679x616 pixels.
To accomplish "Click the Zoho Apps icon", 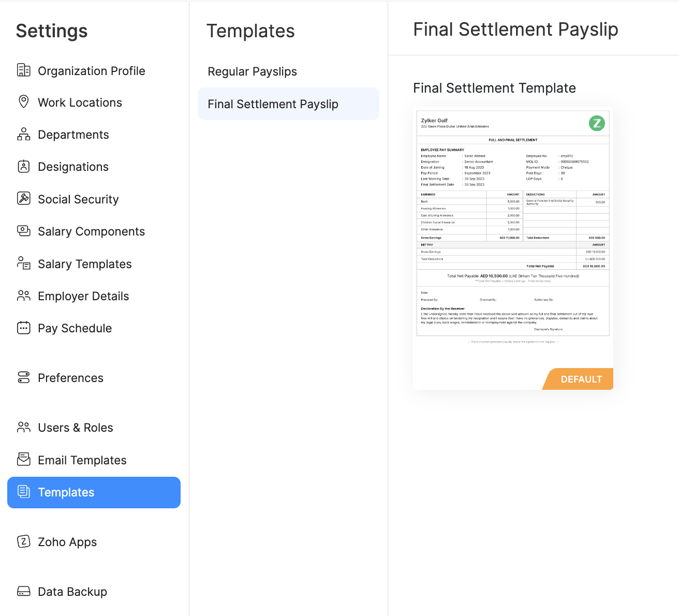I will (x=24, y=541).
